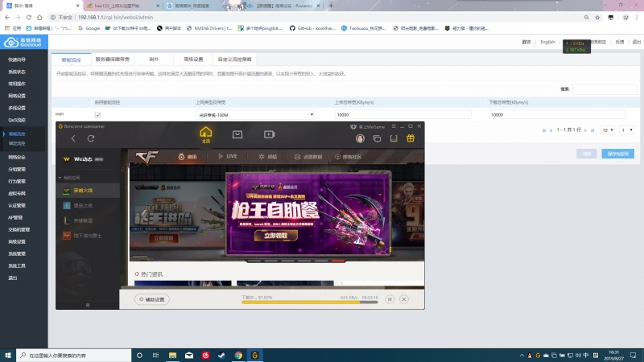Open the WeGame home page icon
644x362 pixels.
[x=206, y=133]
